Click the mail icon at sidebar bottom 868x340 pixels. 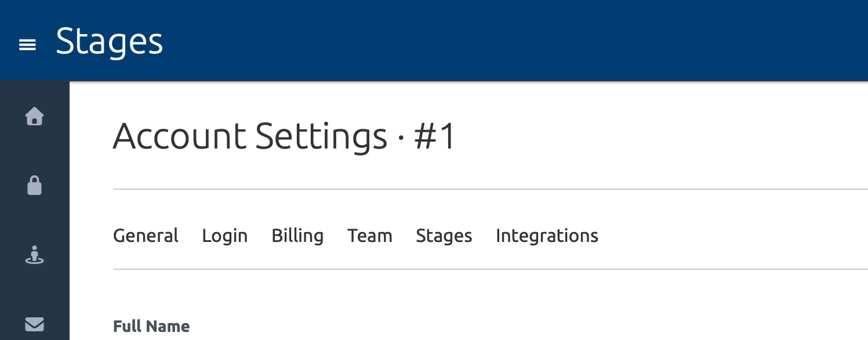(x=35, y=324)
